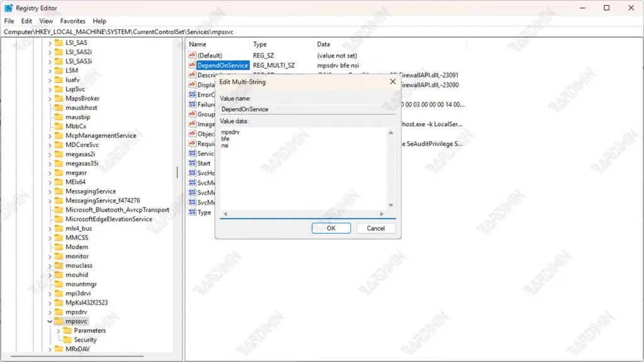The height and width of the screenshot is (362, 644).
Task: Expand the mpsdrv tree node
Action: [x=50, y=312]
